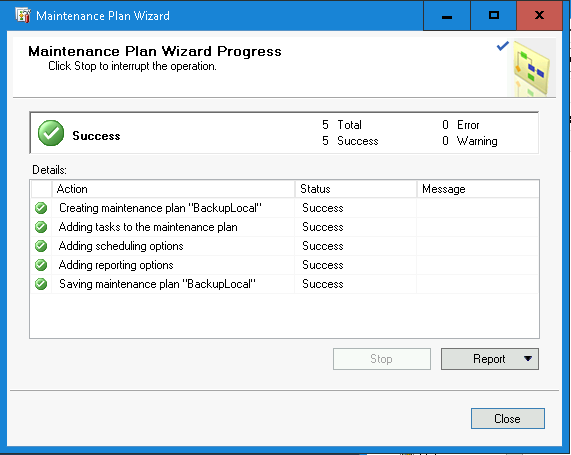Click the '0 Error' summary count
This screenshot has width=571, height=455.
coord(461,125)
